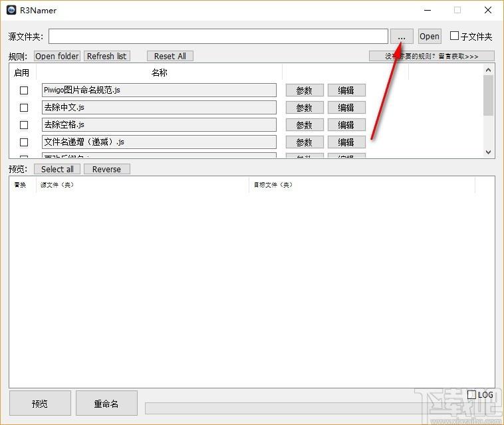Image resolution: width=504 pixels, height=425 pixels.
Task: Click the source folder path input field
Action: [218, 37]
